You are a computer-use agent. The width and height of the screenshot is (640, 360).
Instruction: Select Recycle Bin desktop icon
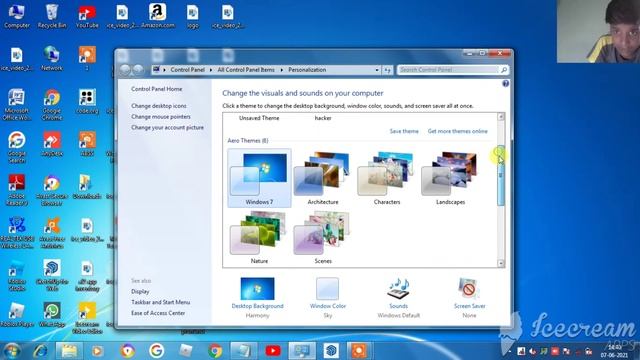click(x=52, y=16)
